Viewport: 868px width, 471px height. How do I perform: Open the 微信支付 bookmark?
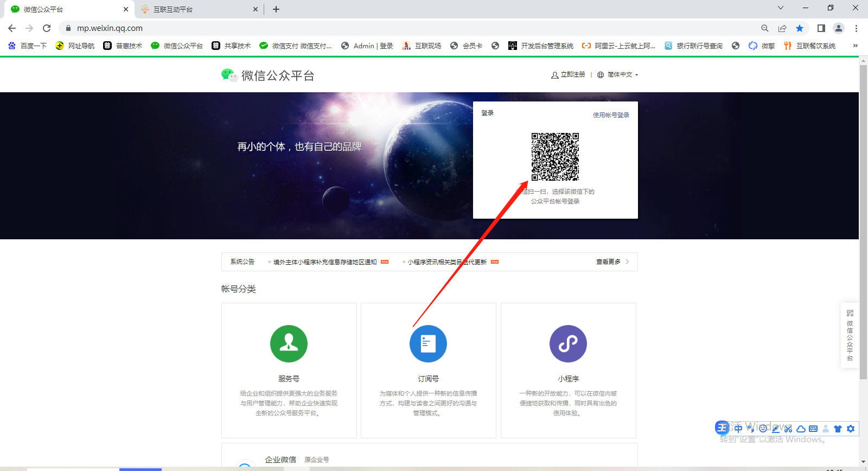coord(296,46)
